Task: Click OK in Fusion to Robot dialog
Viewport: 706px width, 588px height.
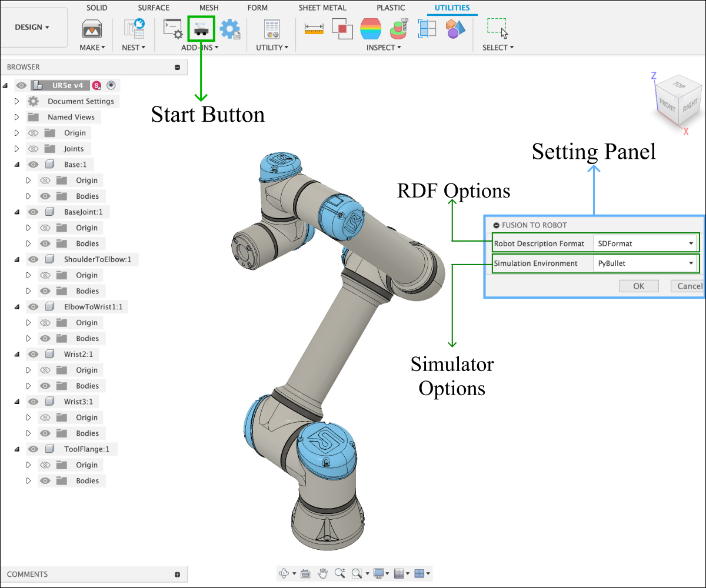Action: [638, 286]
